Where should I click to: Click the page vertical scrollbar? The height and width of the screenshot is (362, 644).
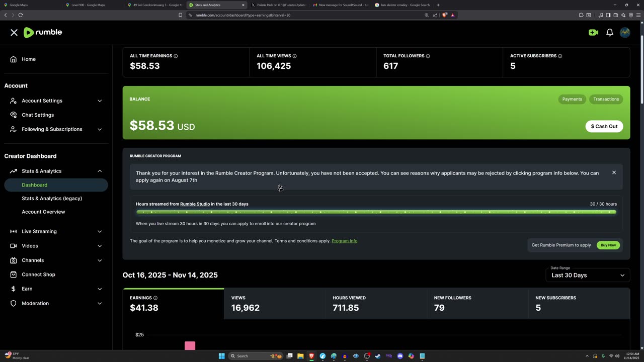pos(641,70)
